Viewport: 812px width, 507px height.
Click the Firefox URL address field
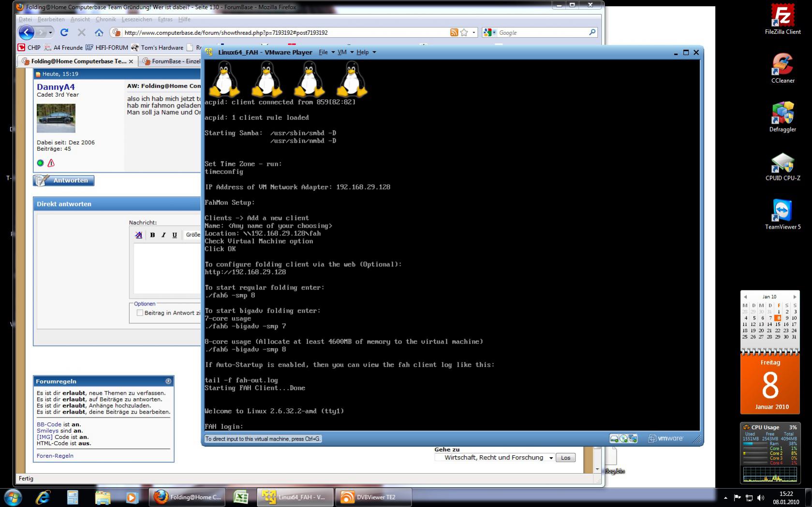click(285, 32)
